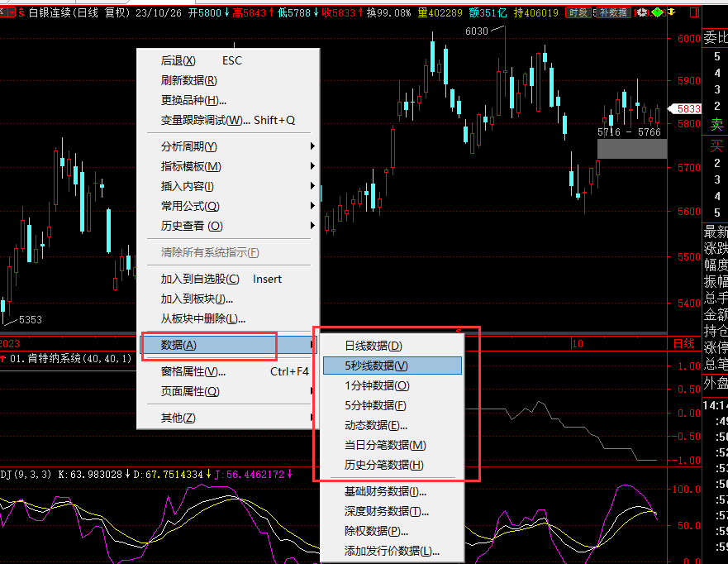Click the 补数据 button

coord(613,12)
